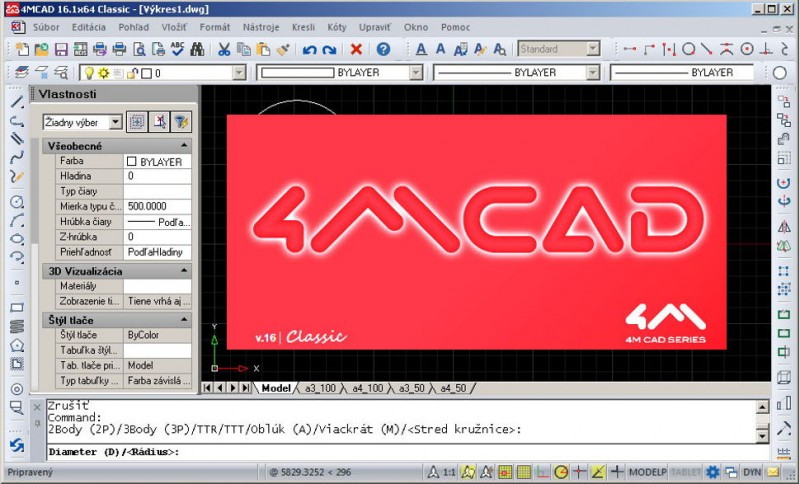Toggle the layer padlock lock icon
Screen dimensions: 800x484
click(x=133, y=73)
